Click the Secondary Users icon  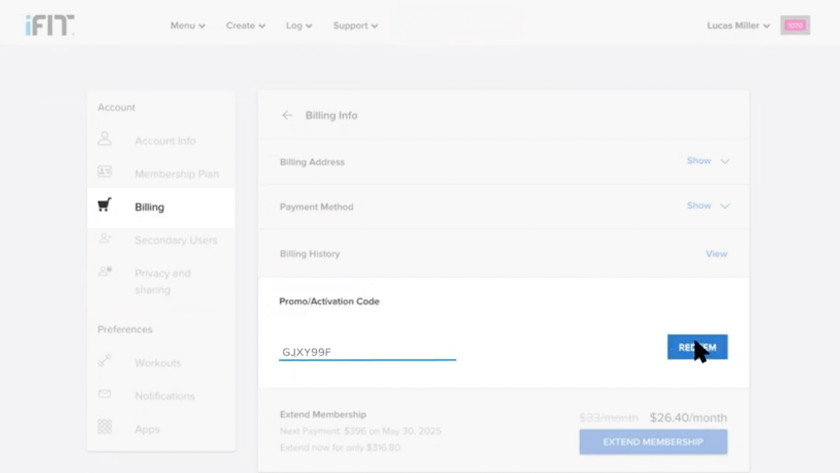click(x=105, y=239)
